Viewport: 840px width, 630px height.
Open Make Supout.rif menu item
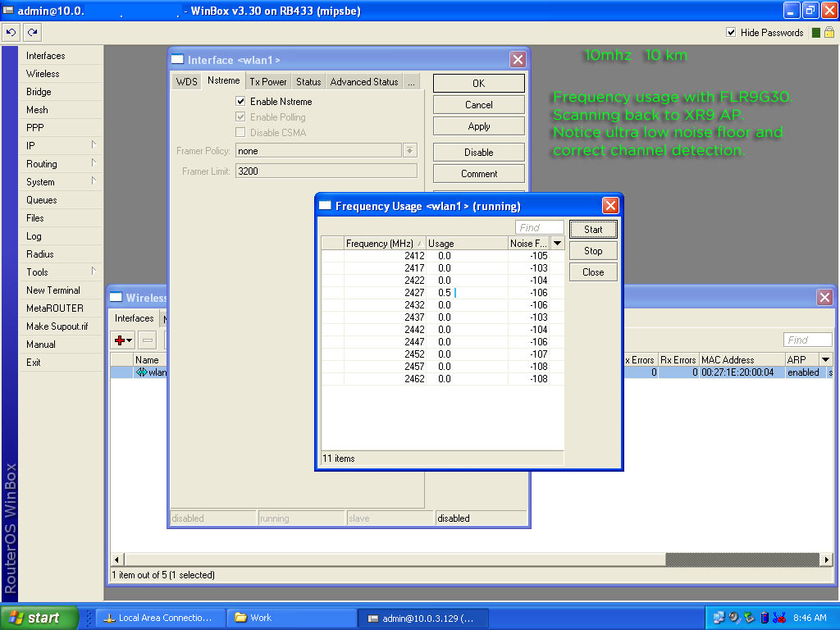coord(57,326)
